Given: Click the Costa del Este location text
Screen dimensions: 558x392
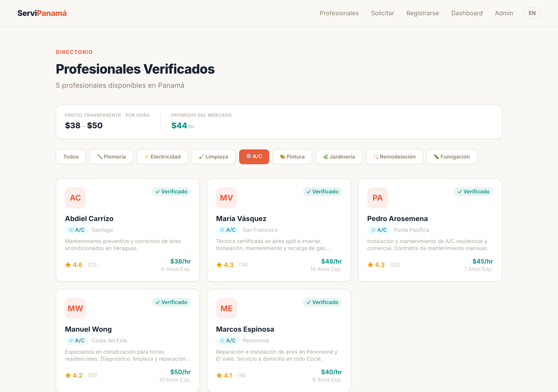Looking at the screenshot, I should [109, 341].
